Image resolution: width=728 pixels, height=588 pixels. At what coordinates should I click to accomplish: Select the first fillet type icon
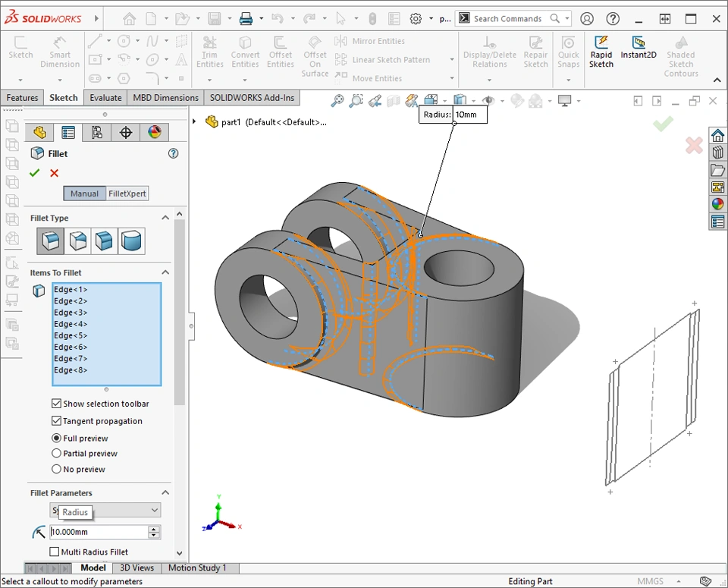(x=51, y=241)
